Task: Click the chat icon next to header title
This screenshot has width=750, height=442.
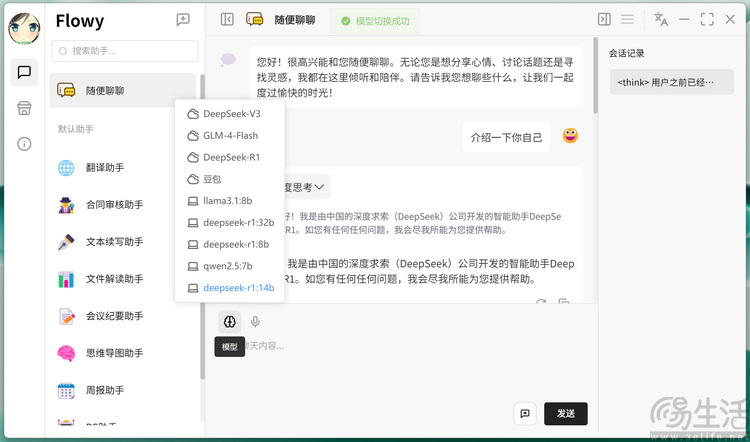Action: (x=254, y=20)
